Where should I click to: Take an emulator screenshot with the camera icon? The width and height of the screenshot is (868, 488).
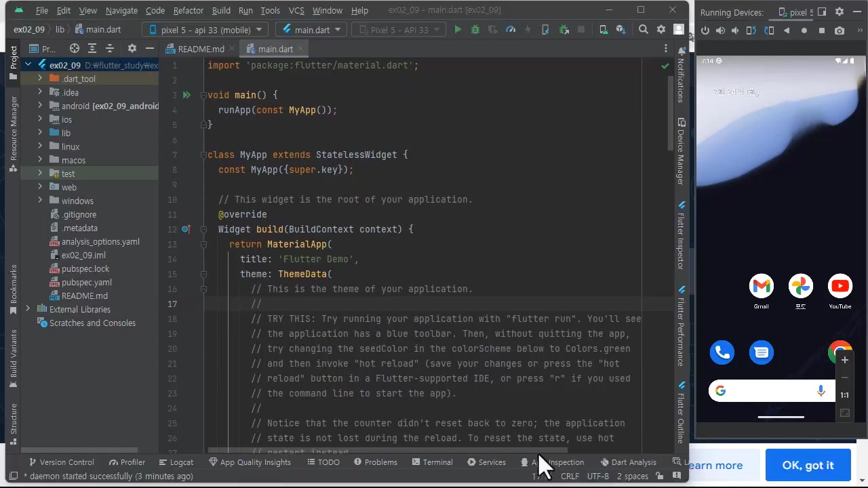tap(840, 30)
